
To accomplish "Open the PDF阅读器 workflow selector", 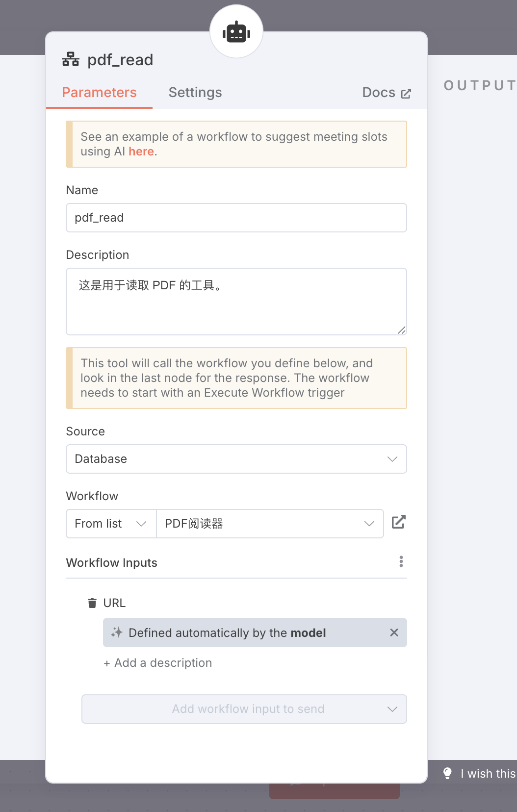I will pyautogui.click(x=270, y=524).
